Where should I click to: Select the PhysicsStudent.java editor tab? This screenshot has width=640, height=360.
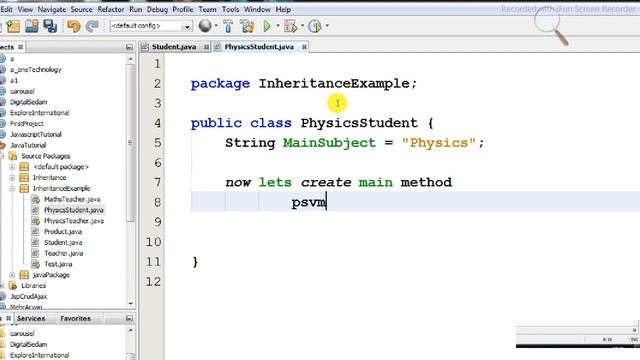coord(259,47)
